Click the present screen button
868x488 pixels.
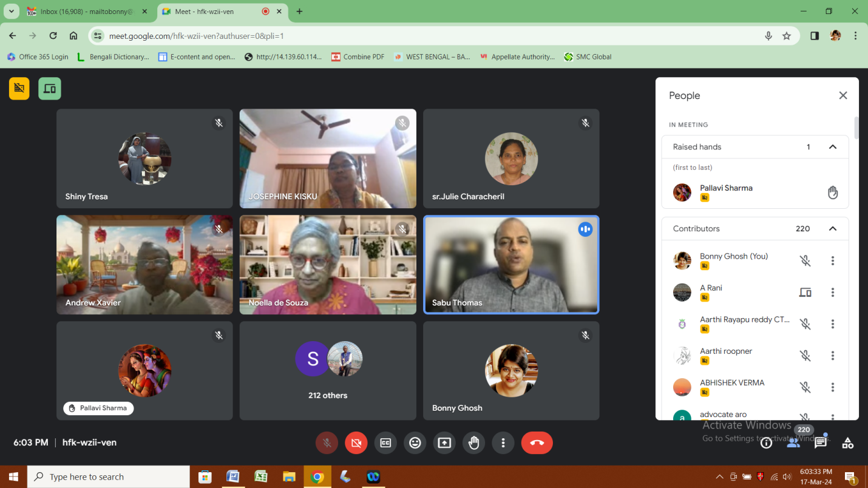(x=444, y=443)
